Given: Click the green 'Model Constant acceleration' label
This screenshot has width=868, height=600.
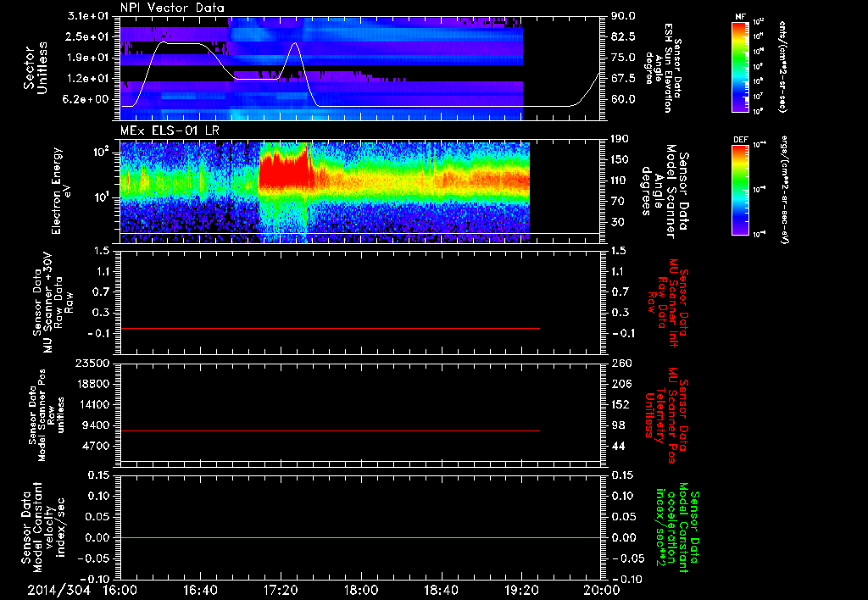Looking at the screenshot, I should [x=676, y=528].
